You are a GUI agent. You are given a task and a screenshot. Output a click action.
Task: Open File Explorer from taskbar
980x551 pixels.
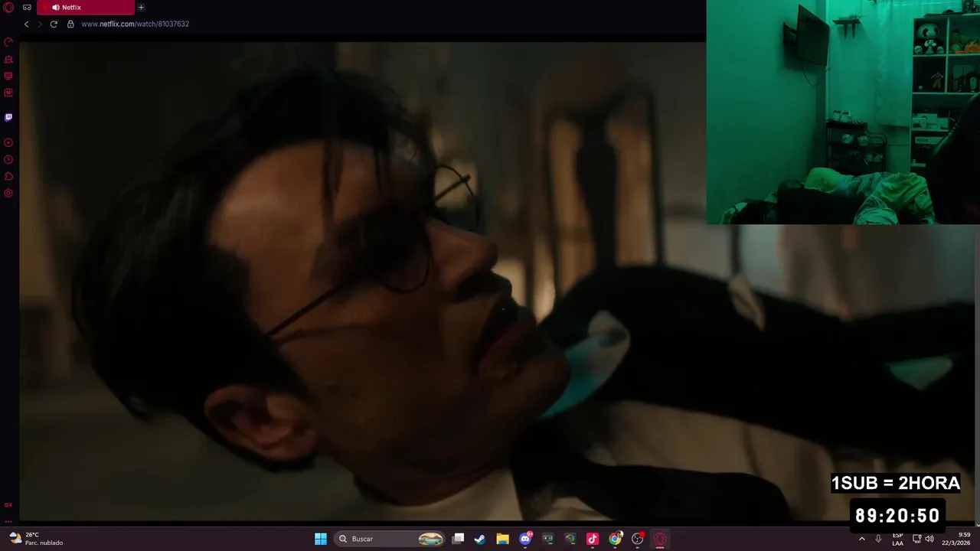click(x=502, y=539)
